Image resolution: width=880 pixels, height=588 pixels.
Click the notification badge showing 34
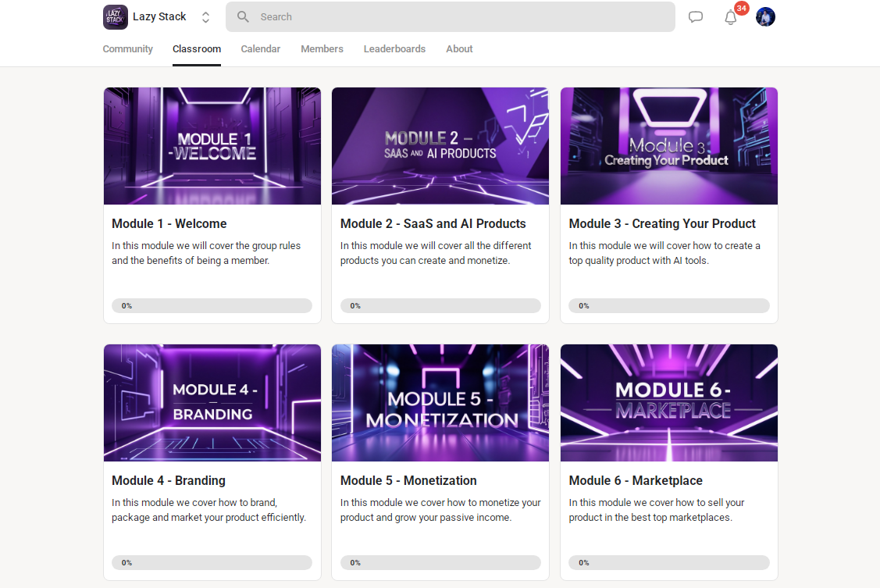coord(741,9)
